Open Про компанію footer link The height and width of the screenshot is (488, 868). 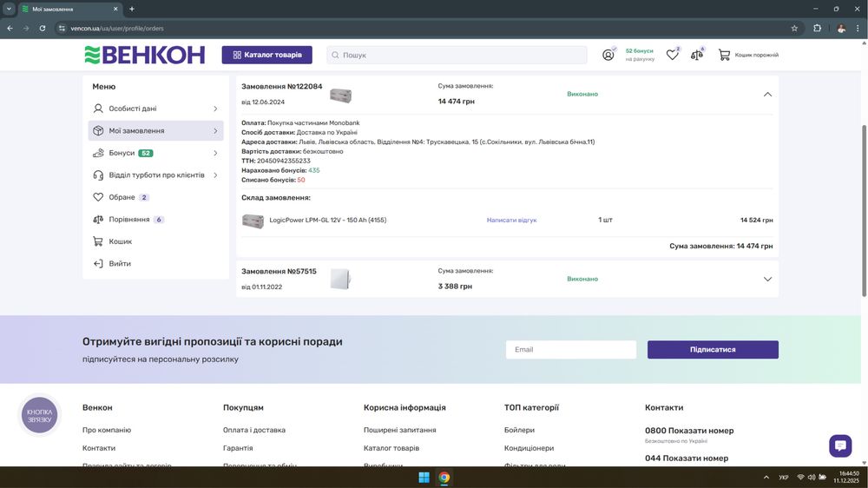click(x=107, y=430)
